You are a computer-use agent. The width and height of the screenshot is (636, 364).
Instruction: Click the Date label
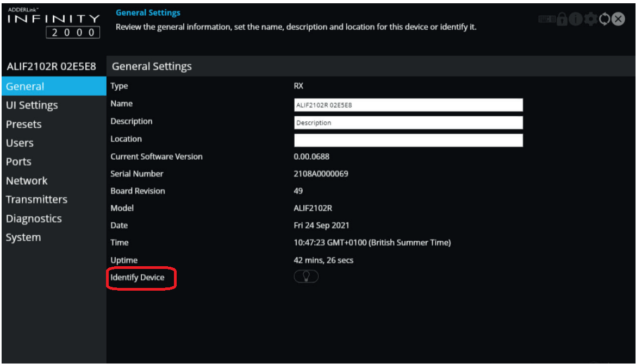click(x=119, y=225)
